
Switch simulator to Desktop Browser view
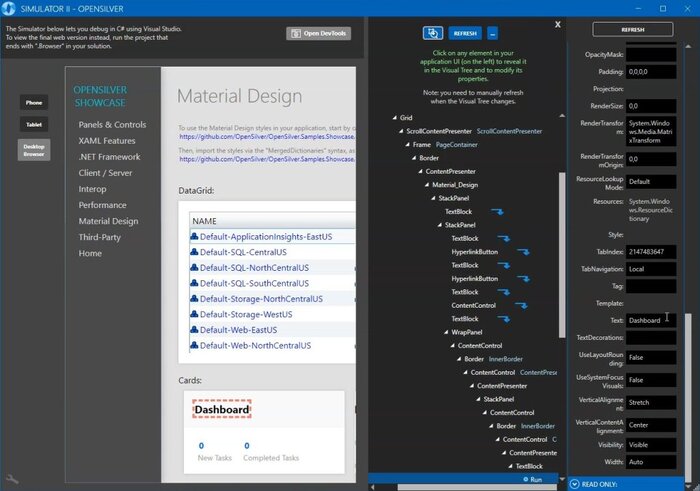coord(34,150)
